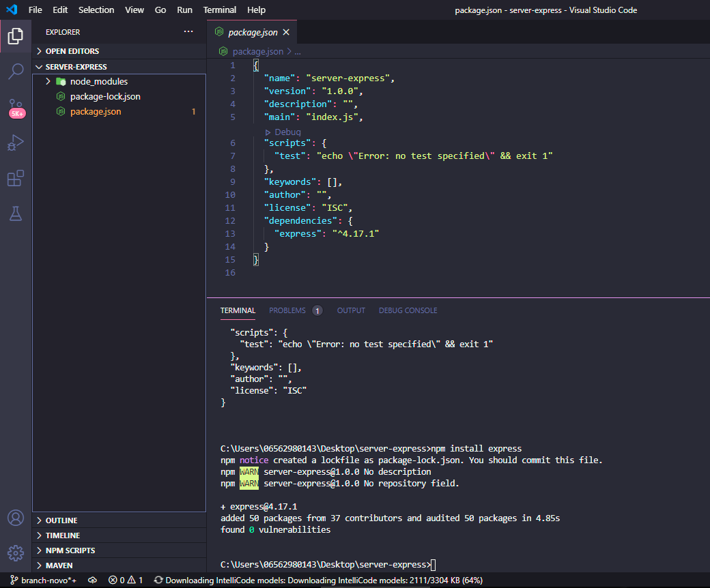Open the Terminal menu
Viewport: 710px width, 588px height.
click(x=220, y=10)
